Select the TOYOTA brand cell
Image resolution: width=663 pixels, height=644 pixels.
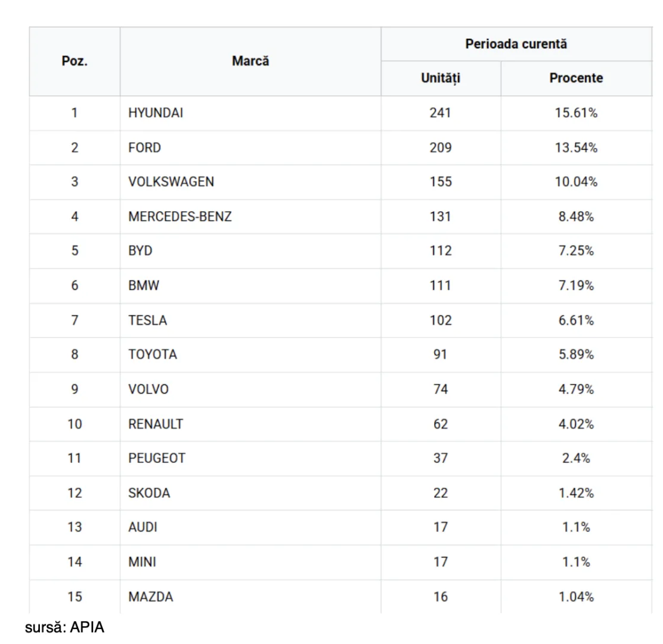(153, 355)
